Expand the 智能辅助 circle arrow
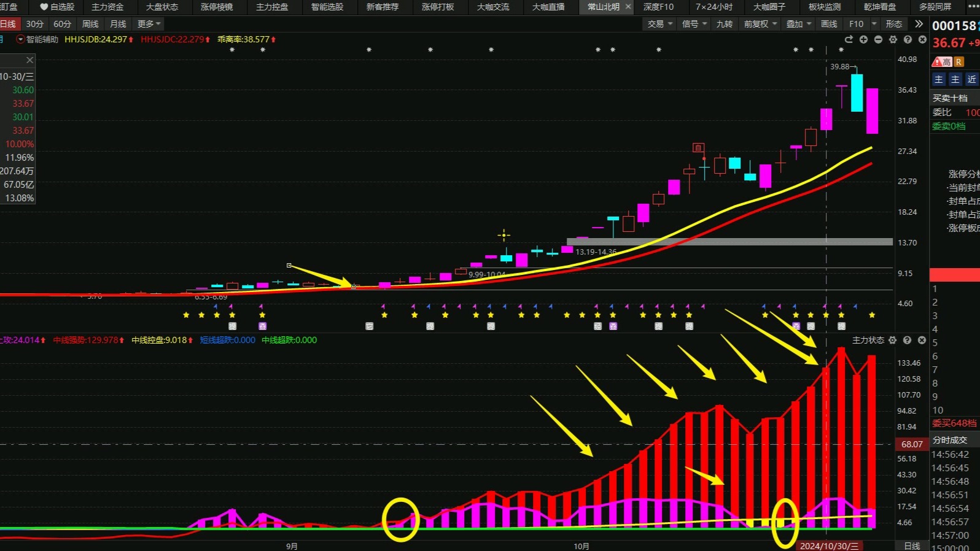 20,39
